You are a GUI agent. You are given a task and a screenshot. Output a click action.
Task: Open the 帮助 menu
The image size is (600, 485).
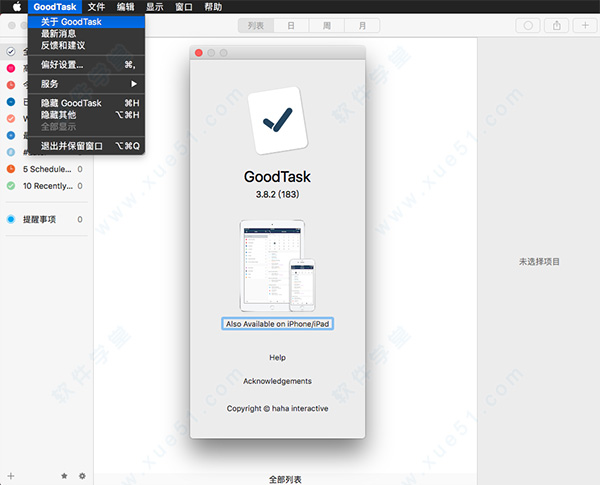tap(213, 7)
